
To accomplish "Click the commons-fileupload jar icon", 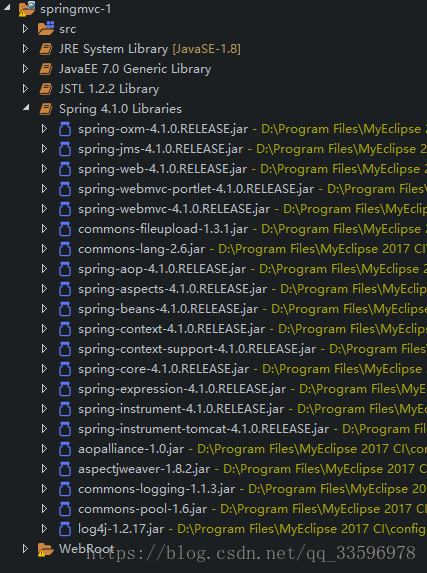I will (x=65, y=229).
